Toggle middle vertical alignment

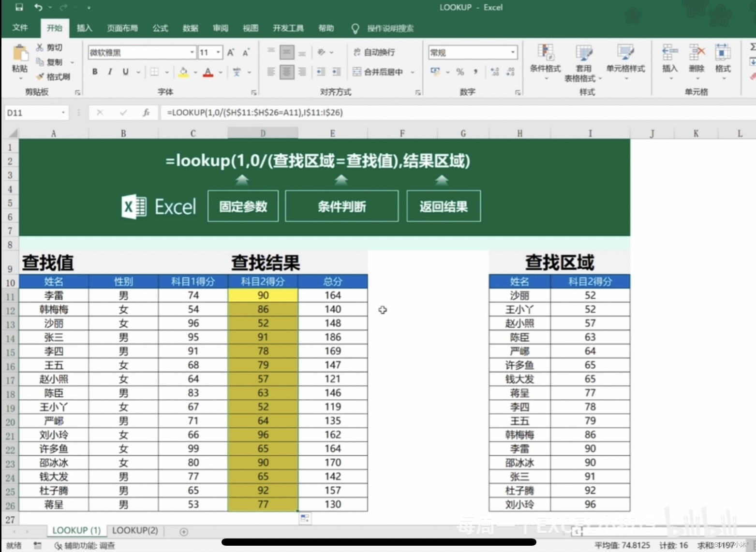[x=287, y=52]
